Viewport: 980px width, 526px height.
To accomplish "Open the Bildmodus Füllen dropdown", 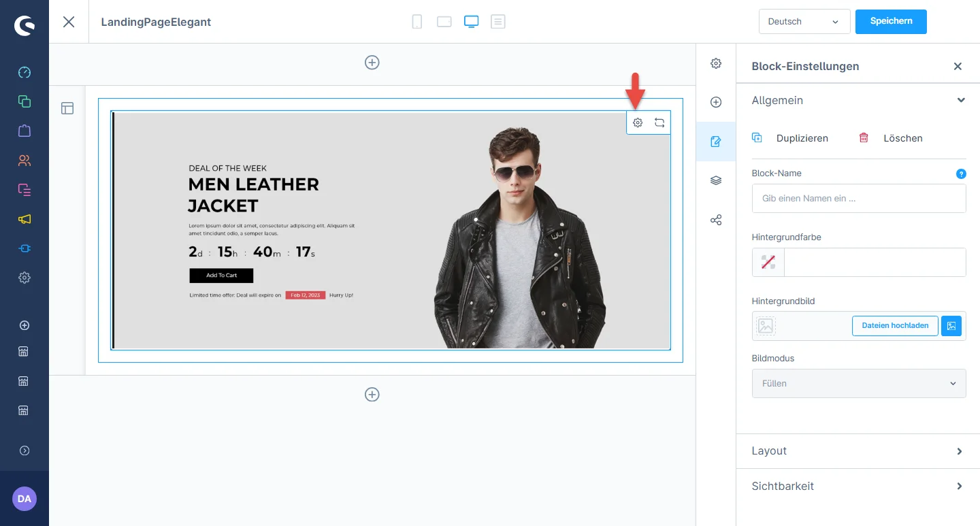I will (858, 383).
